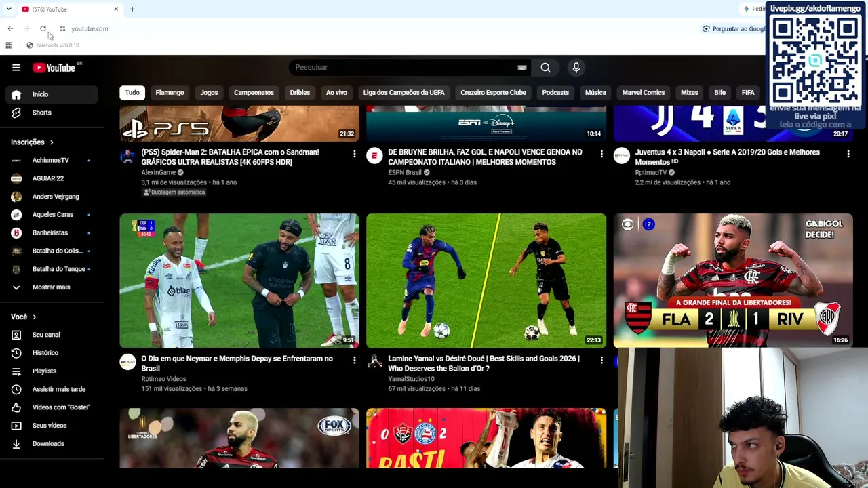868x488 pixels.
Task: Open ESPN Brasil channel avatar
Action: point(374,157)
